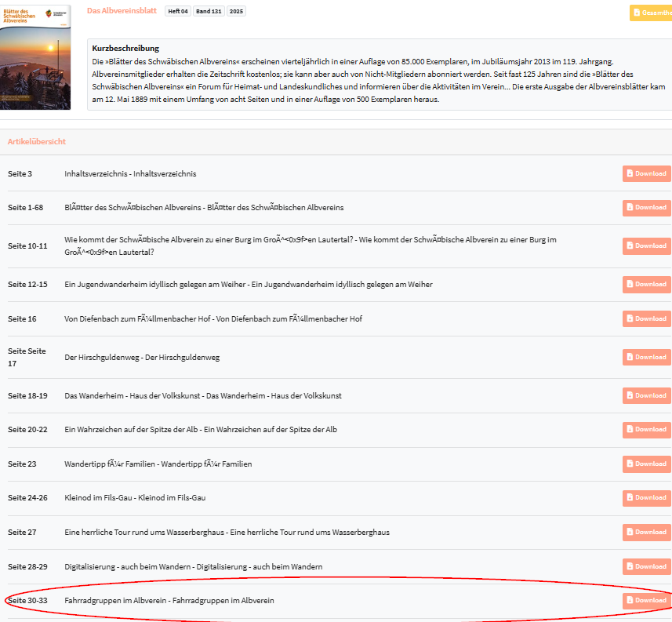The height and width of the screenshot is (622, 672).
Task: Download the Wasserberghaus tour article
Action: tap(646, 532)
